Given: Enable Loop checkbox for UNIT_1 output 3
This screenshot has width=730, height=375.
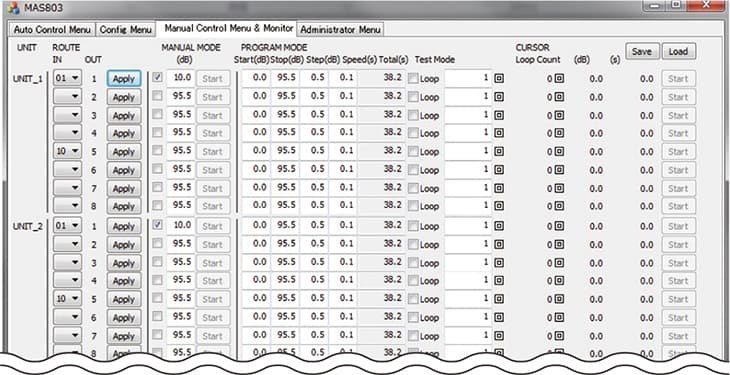Looking at the screenshot, I should 413,116.
